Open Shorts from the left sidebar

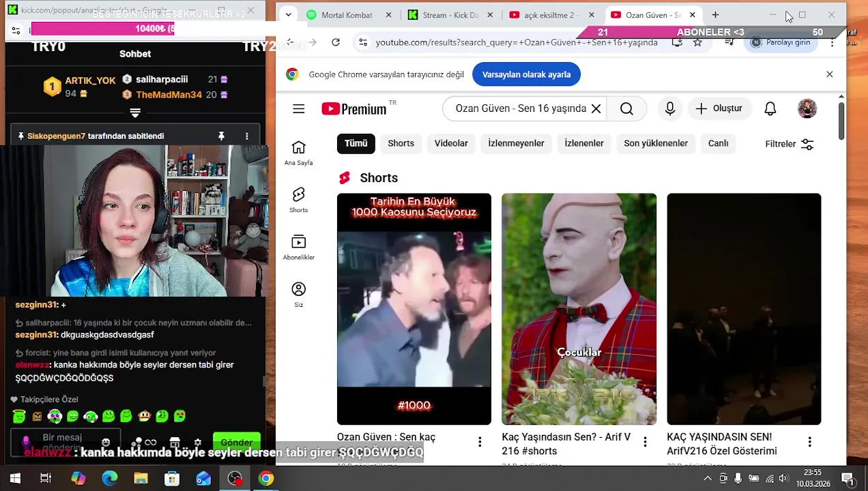pyautogui.click(x=298, y=200)
